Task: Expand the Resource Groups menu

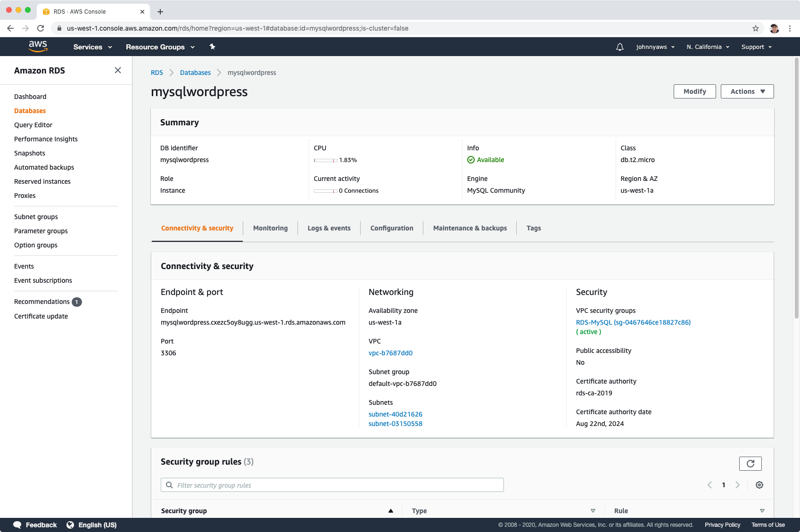Action: point(160,47)
